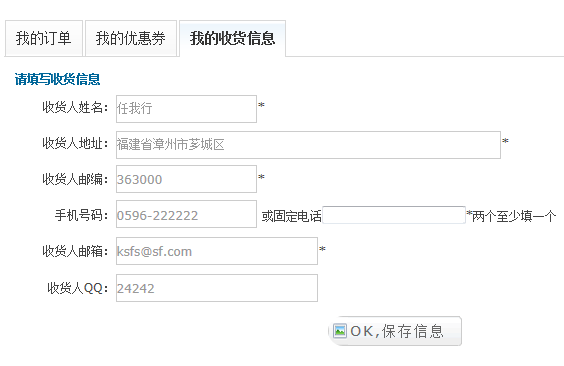Click the 收货人QQ label
The width and height of the screenshot is (564, 366).
(x=78, y=288)
